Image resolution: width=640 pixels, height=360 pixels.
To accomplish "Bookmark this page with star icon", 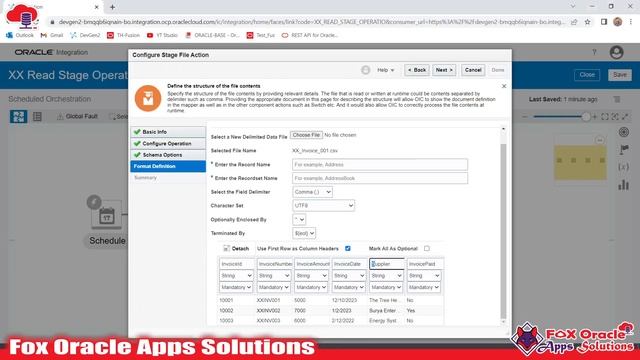I will pyautogui.click(x=587, y=22).
